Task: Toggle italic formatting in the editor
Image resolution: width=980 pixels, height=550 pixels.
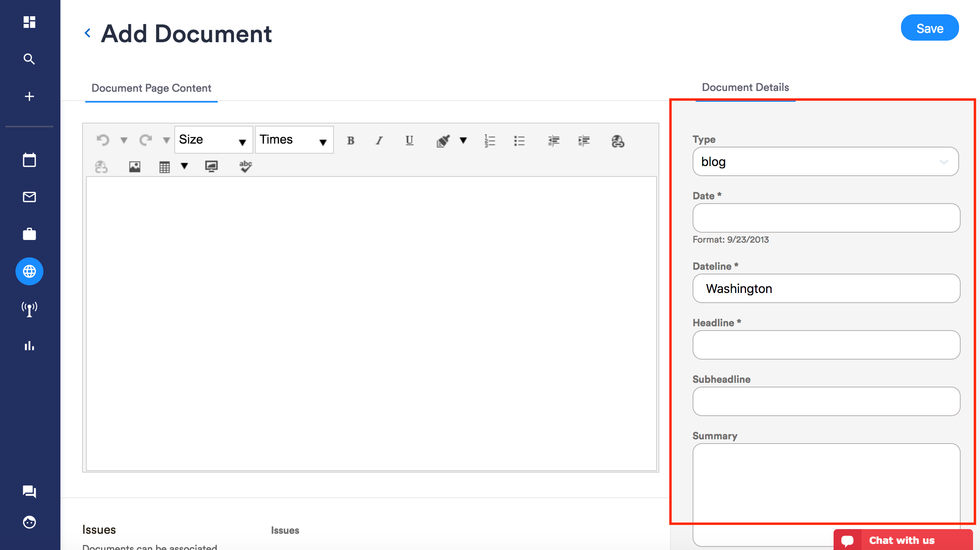Action: pos(379,140)
